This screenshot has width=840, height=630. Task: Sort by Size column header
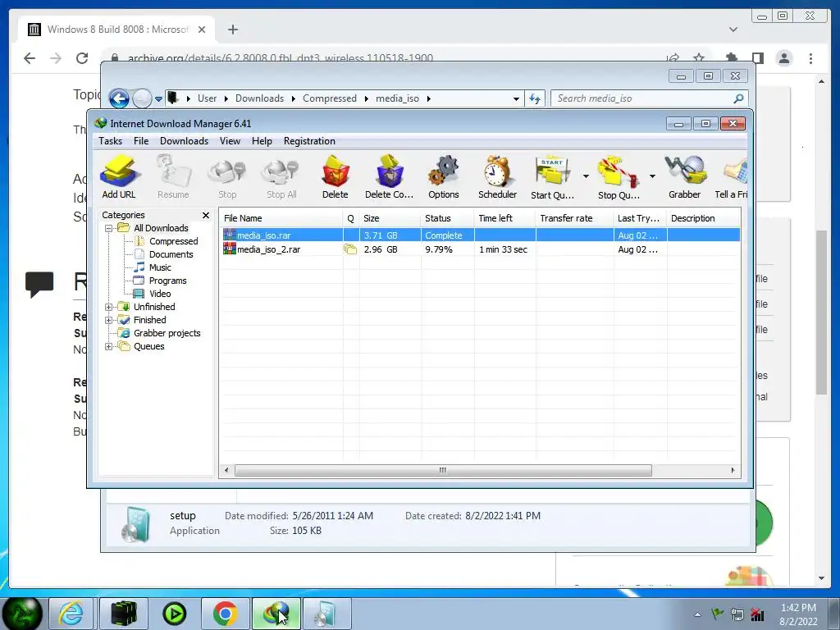pyautogui.click(x=390, y=218)
